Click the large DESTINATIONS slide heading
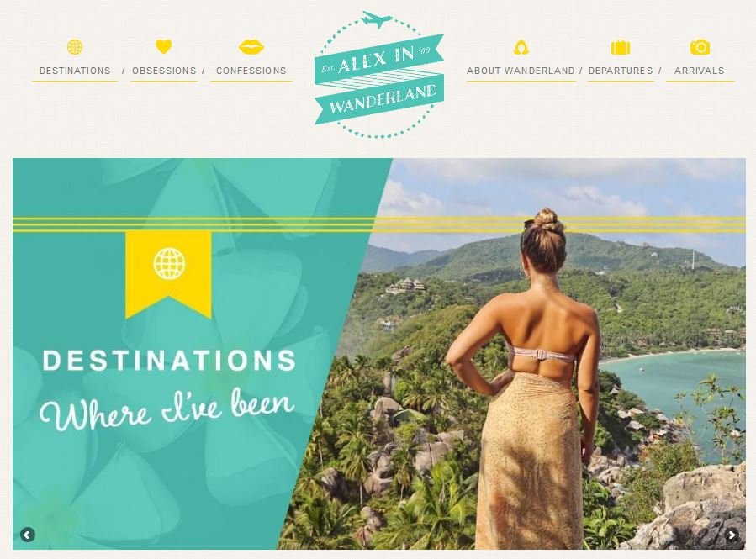The image size is (756, 559). coord(170,361)
